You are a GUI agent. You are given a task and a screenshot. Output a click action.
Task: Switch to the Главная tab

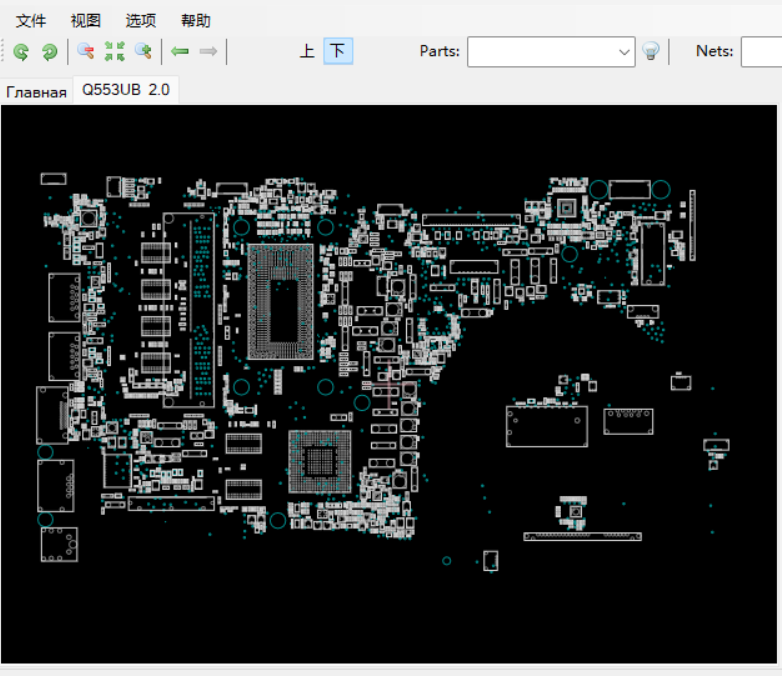pos(36,92)
